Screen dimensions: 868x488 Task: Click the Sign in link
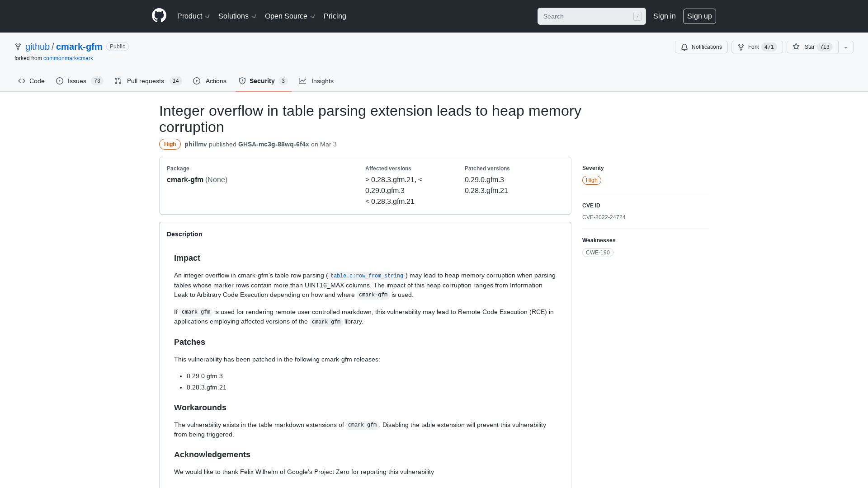664,16
